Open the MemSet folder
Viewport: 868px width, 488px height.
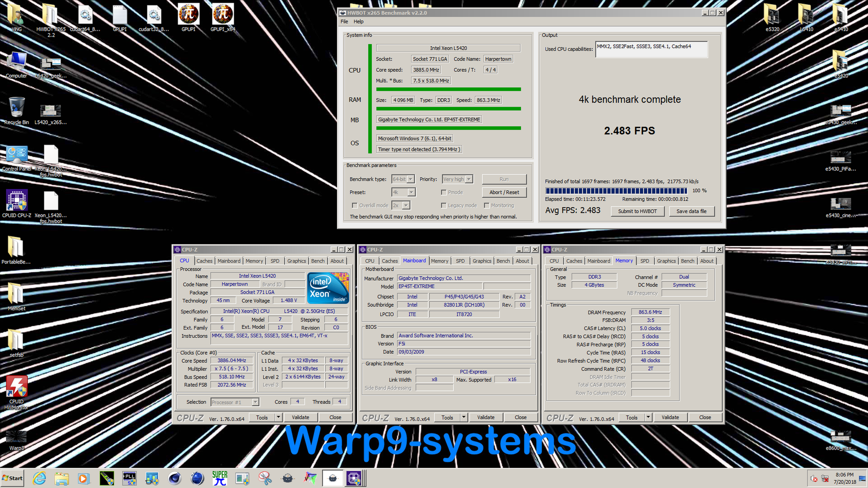pyautogui.click(x=16, y=297)
